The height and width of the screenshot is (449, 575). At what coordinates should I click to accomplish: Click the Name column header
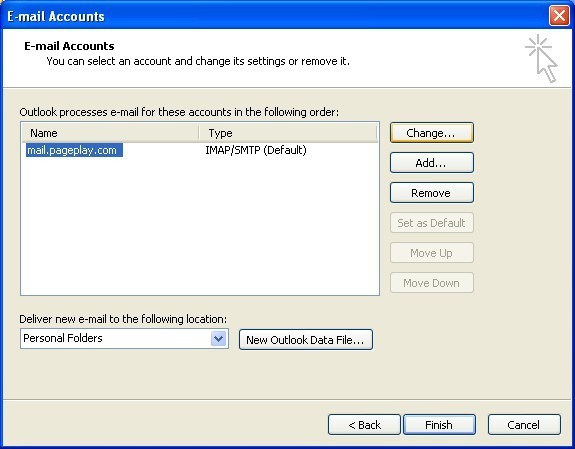pyautogui.click(x=110, y=133)
